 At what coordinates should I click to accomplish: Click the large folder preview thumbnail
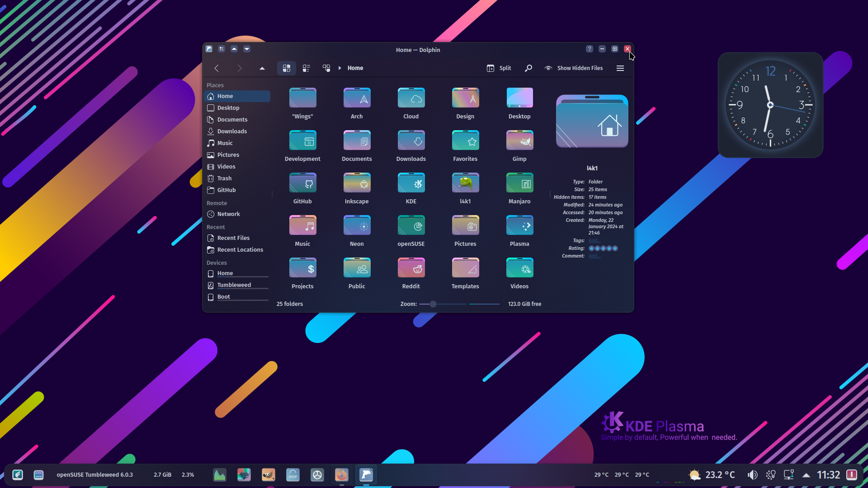(x=592, y=121)
